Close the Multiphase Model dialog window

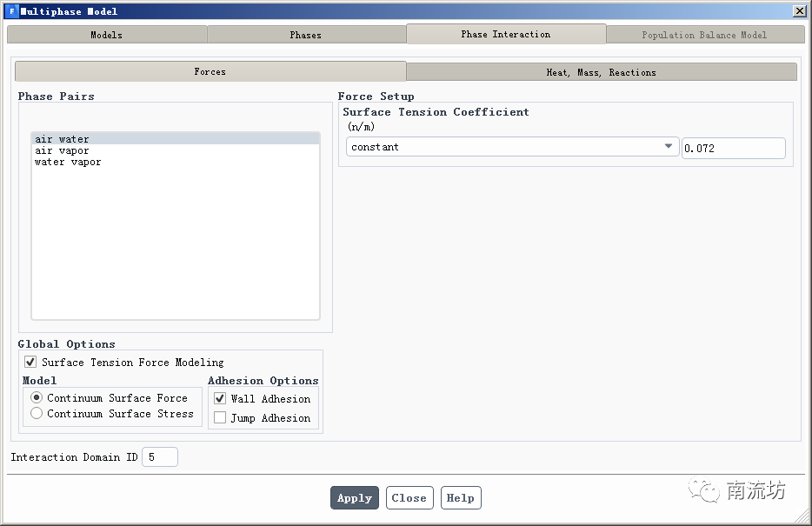(800, 11)
